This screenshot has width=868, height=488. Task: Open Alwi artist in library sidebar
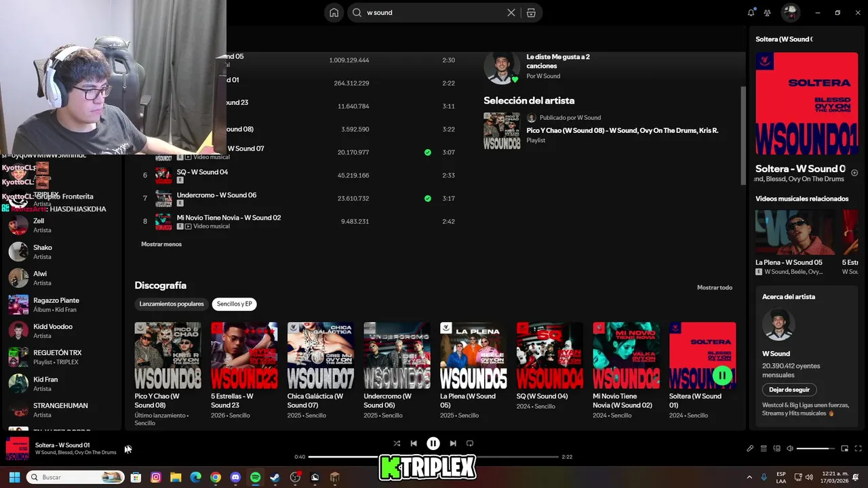[61, 278]
